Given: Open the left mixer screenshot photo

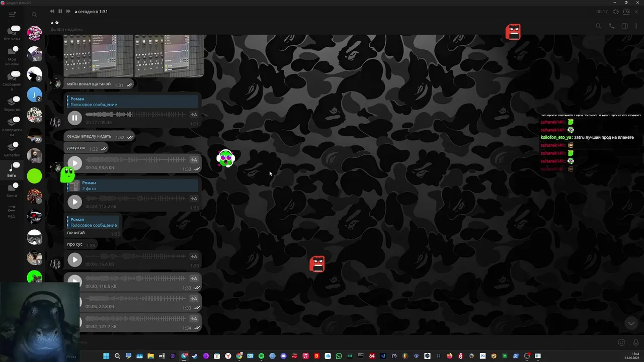Looking at the screenshot, I should (98, 55).
